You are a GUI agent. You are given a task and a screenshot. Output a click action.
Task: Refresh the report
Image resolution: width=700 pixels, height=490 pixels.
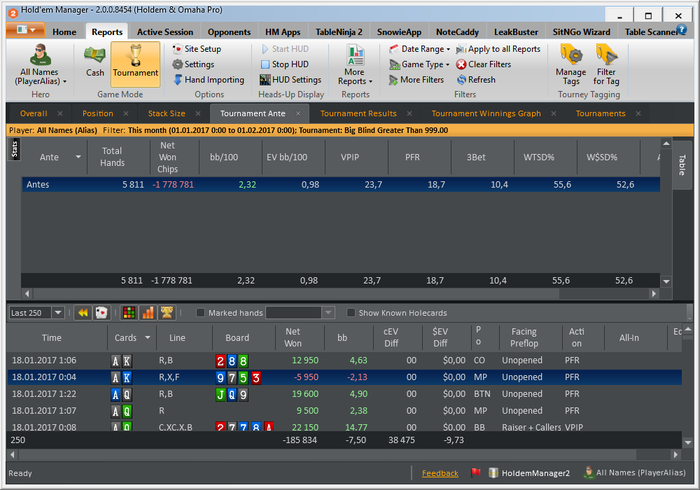click(x=476, y=80)
